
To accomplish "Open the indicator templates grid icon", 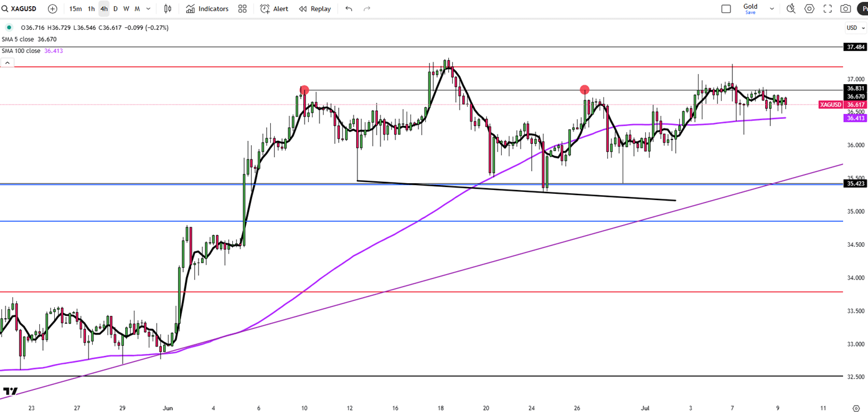I will (x=242, y=9).
